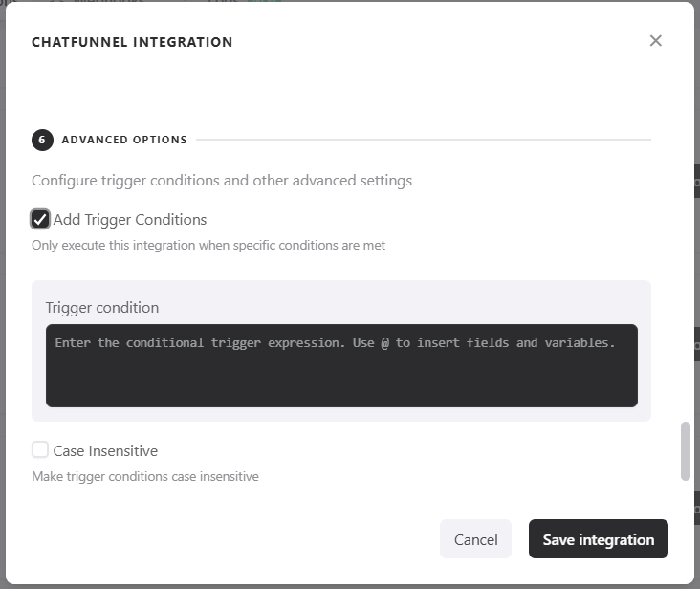This screenshot has width=700, height=589.
Task: Close the ChatFunnel Integration dialog
Action: [655, 41]
